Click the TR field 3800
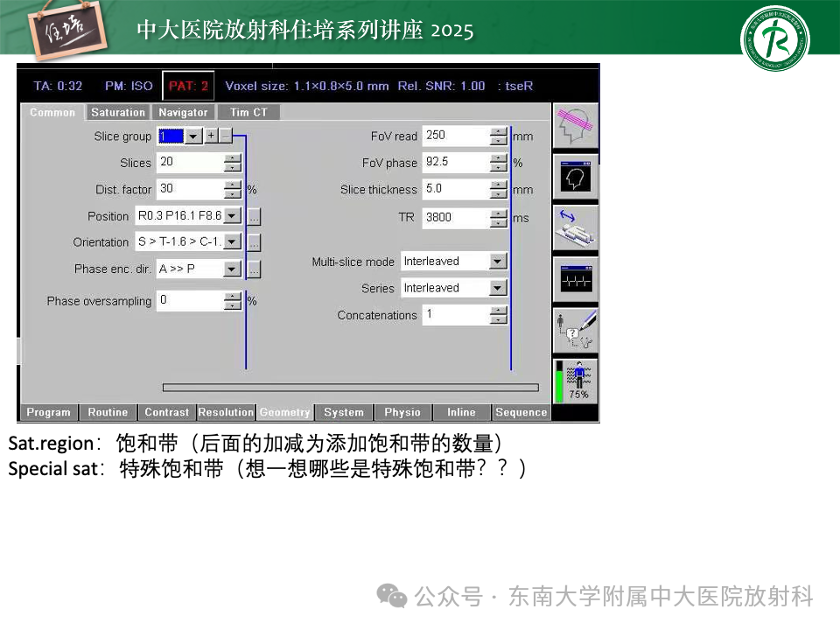Image resolution: width=840 pixels, height=630 pixels. (x=456, y=218)
